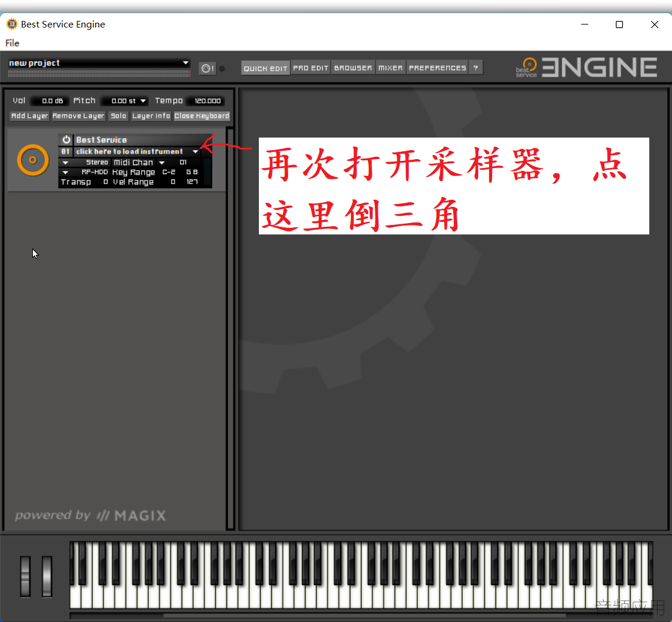Click the Add Layer button
The width and height of the screenshot is (672, 622).
point(29,116)
